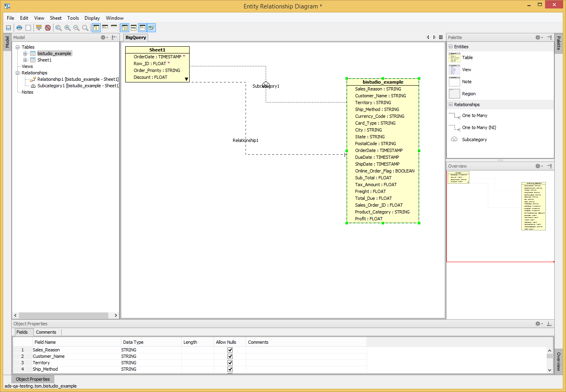The width and height of the screenshot is (566, 392).
Task: Open the Window menu
Action: (x=115, y=18)
